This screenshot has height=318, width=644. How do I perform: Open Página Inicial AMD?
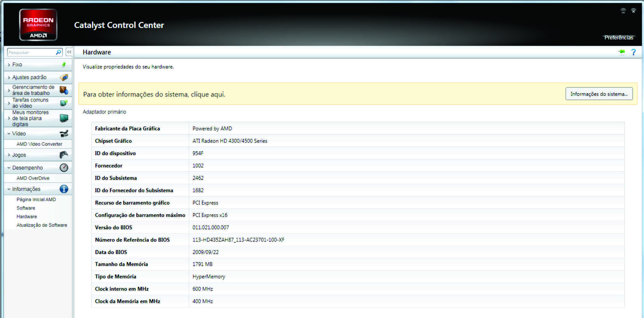click(36, 199)
